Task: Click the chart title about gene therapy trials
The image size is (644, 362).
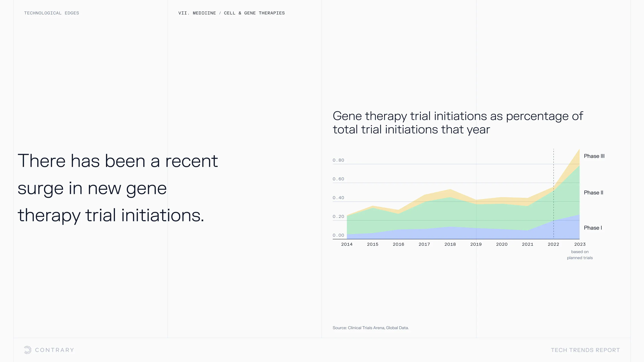Action: click(458, 123)
